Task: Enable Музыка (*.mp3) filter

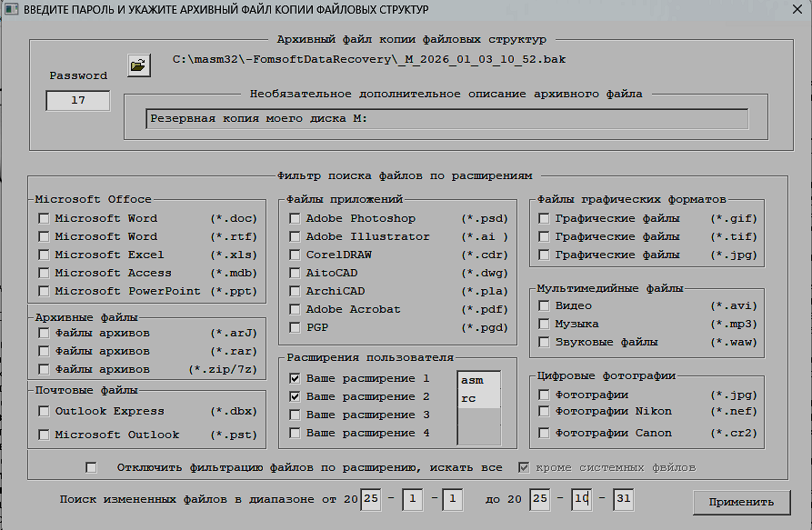Action: (544, 324)
